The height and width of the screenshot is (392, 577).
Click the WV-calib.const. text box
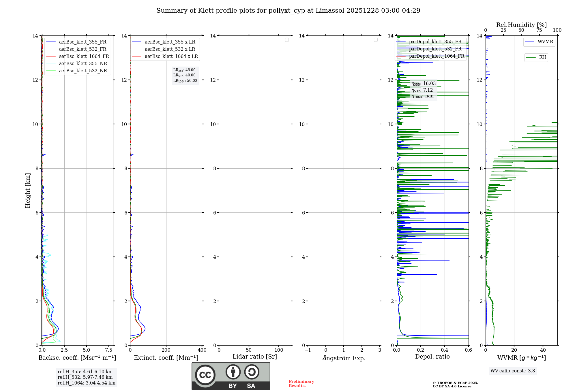tap(512, 371)
